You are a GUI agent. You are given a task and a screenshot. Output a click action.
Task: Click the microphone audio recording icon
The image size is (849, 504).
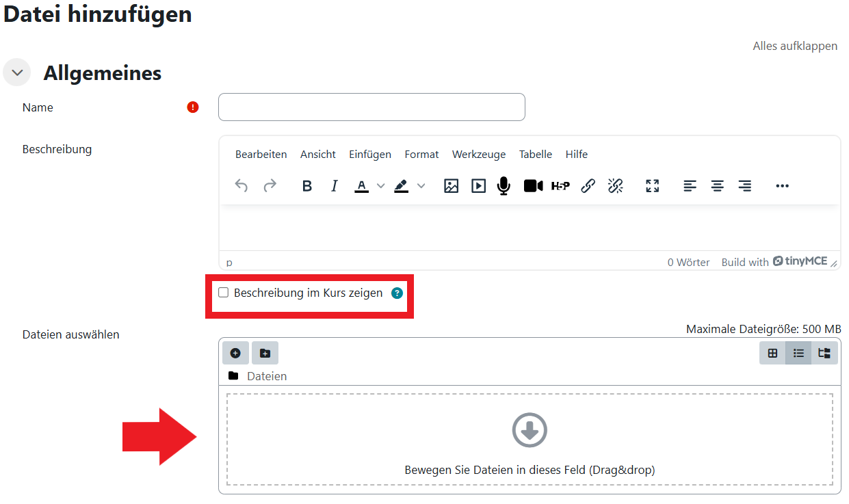pyautogui.click(x=504, y=186)
